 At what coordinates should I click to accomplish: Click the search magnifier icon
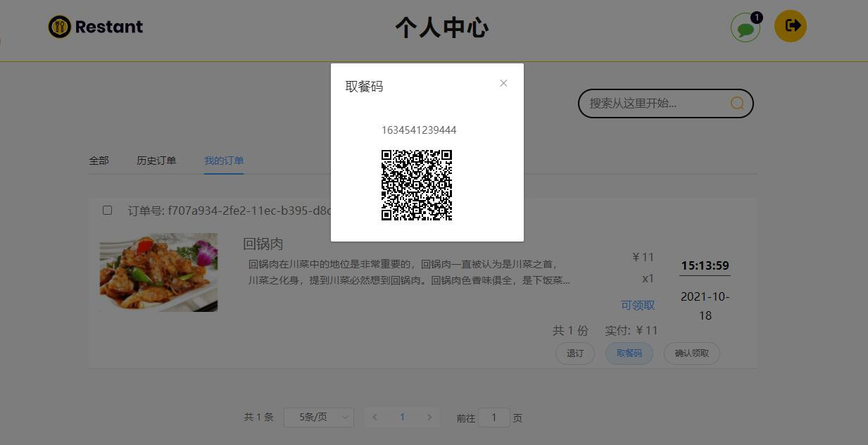tap(737, 104)
